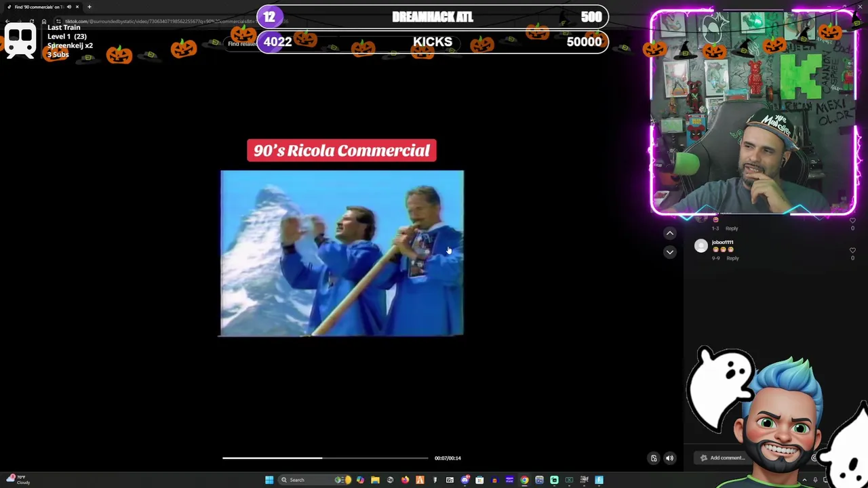Click the auto-scroll icon beside the volume button
Viewport: 868px width, 488px height.
pyautogui.click(x=654, y=458)
